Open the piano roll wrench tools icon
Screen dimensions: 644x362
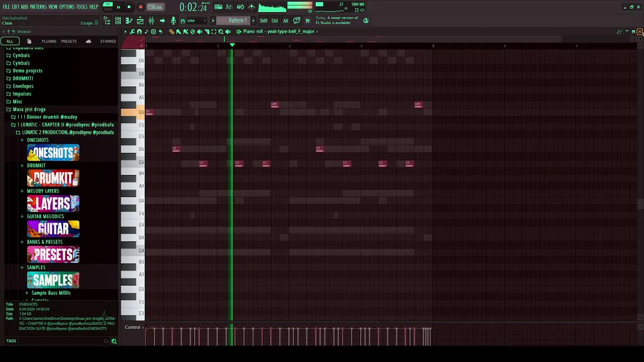coord(132,32)
